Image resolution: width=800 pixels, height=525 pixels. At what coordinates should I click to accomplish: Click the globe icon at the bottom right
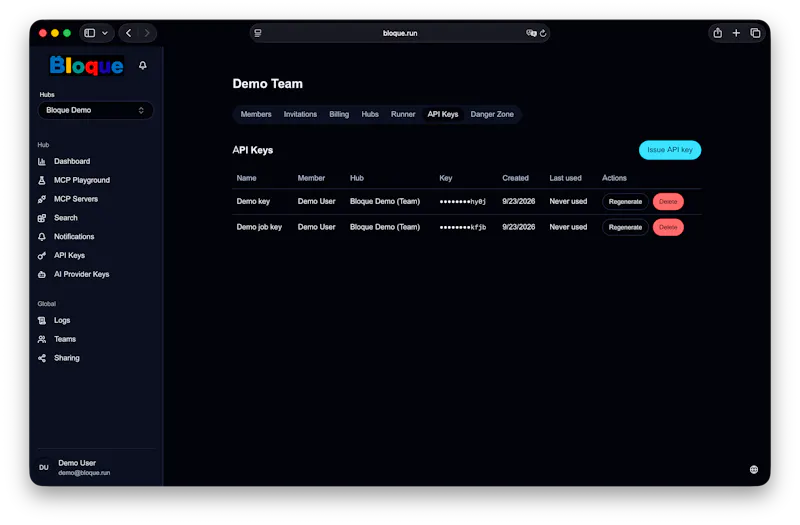tap(754, 469)
